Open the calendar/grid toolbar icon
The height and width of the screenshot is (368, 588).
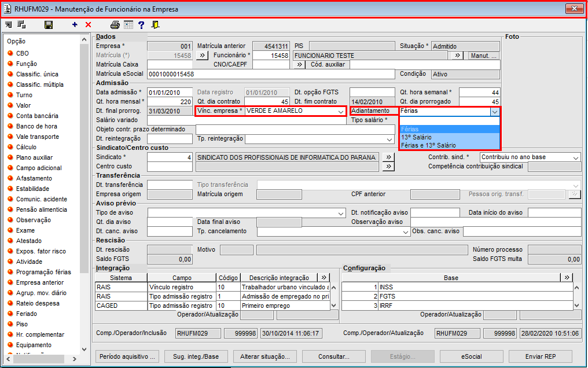coord(128,25)
